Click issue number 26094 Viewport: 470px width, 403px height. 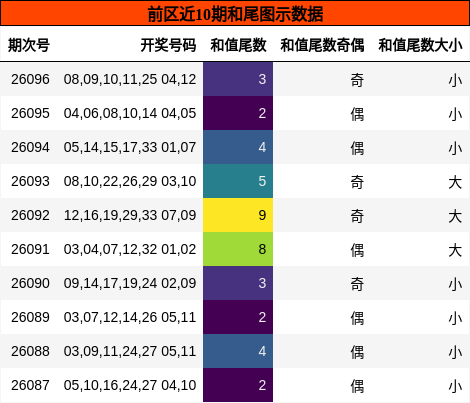click(x=30, y=147)
